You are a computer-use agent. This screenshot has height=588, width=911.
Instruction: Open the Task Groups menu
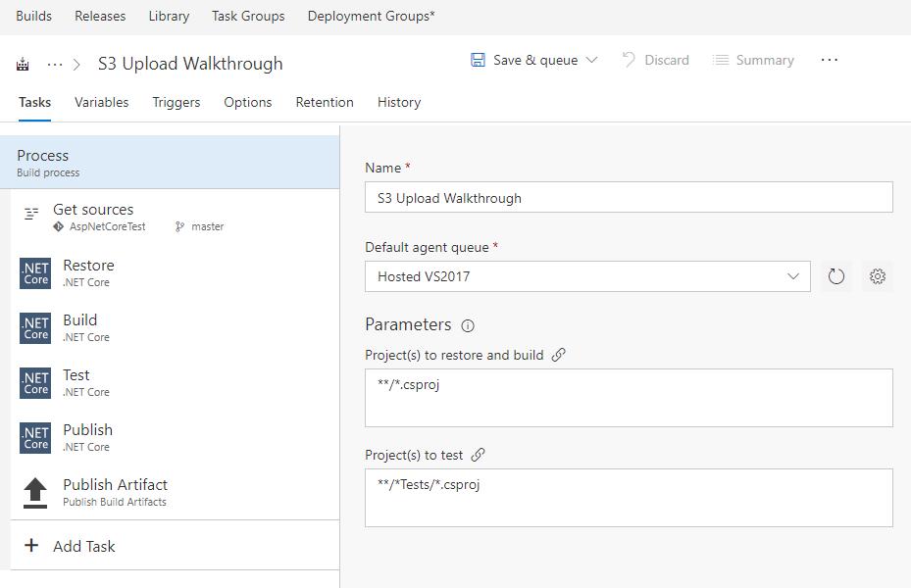(248, 16)
